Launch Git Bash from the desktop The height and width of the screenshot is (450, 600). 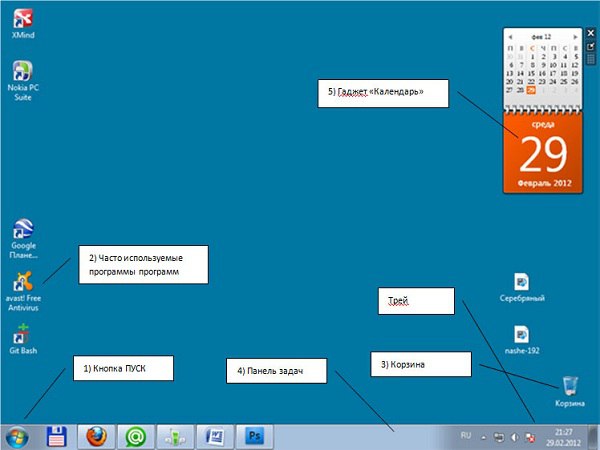click(x=23, y=339)
